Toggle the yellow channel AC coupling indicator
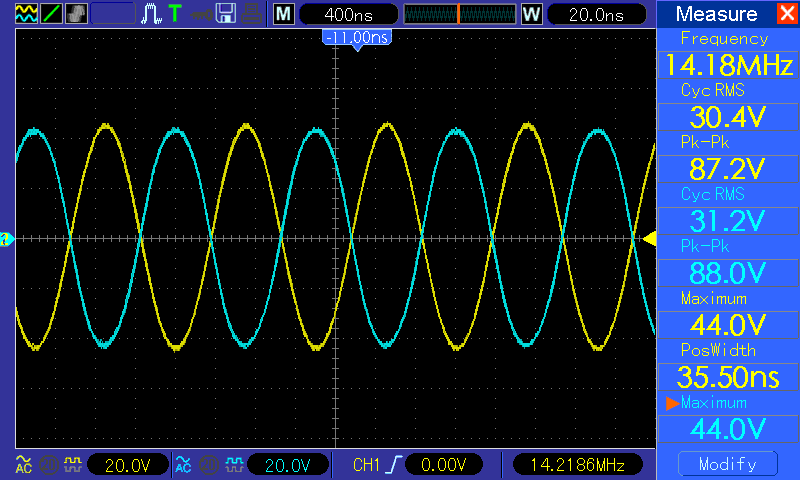 click(23, 464)
